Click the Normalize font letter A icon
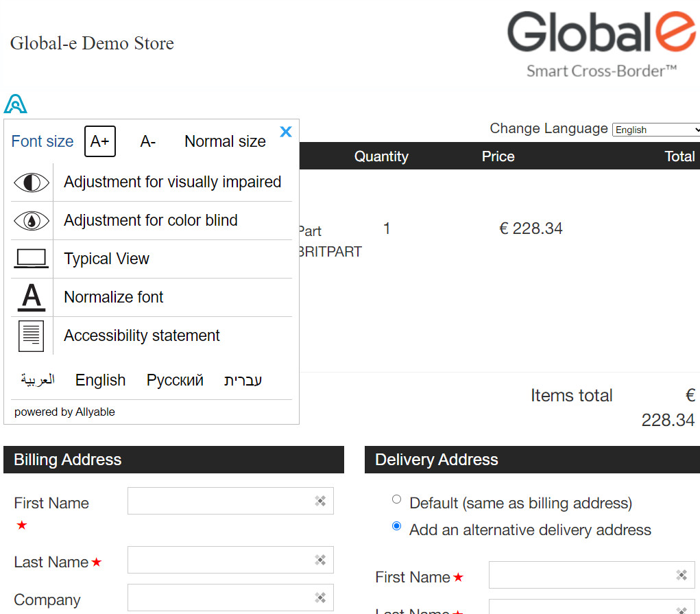 pos(32,298)
